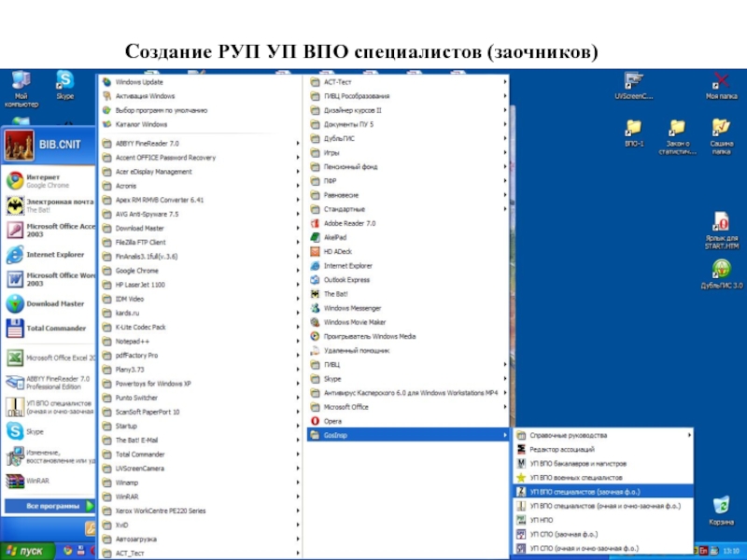
Task: Open ВПО-1 folder on desktop
Action: [634, 133]
